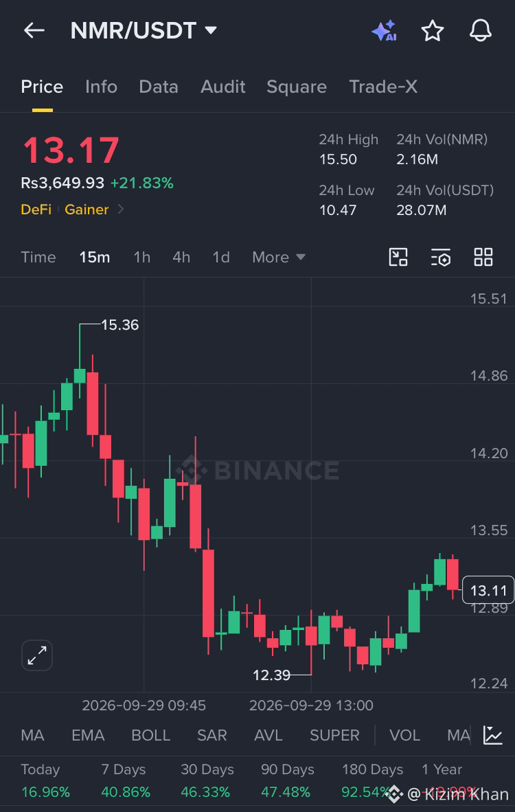Set a price alert with bell icon

tap(480, 31)
